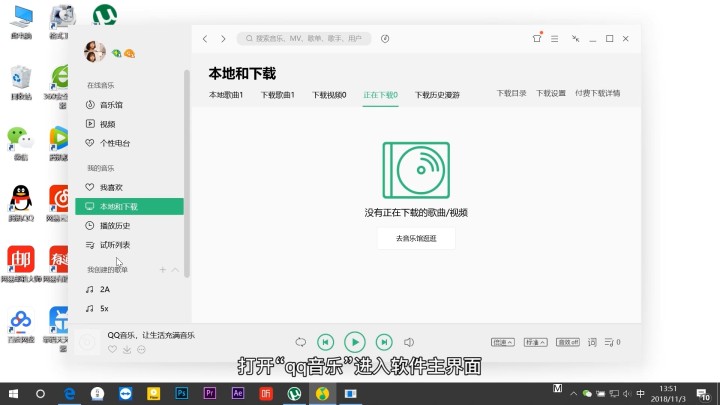Open the Windows Start menu

(x=13, y=394)
